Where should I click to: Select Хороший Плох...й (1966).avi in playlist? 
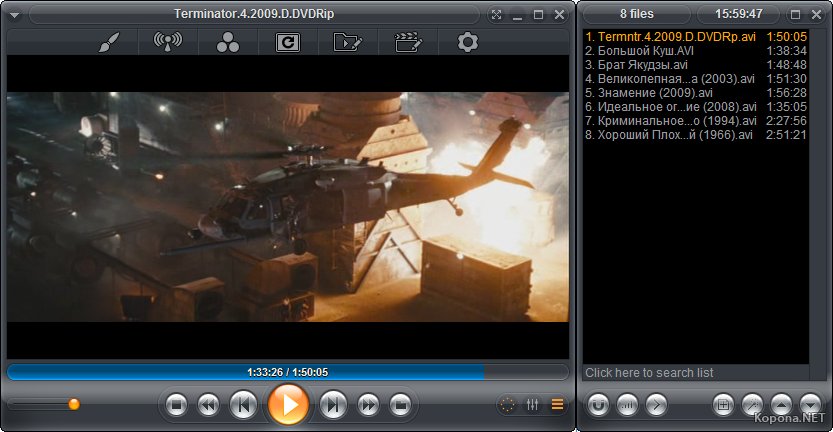(x=696, y=135)
